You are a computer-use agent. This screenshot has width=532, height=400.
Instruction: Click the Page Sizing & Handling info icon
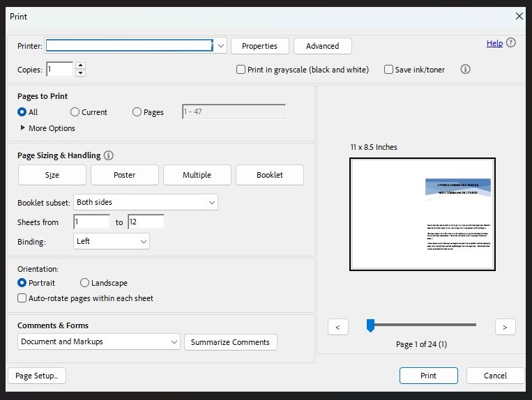(108, 155)
